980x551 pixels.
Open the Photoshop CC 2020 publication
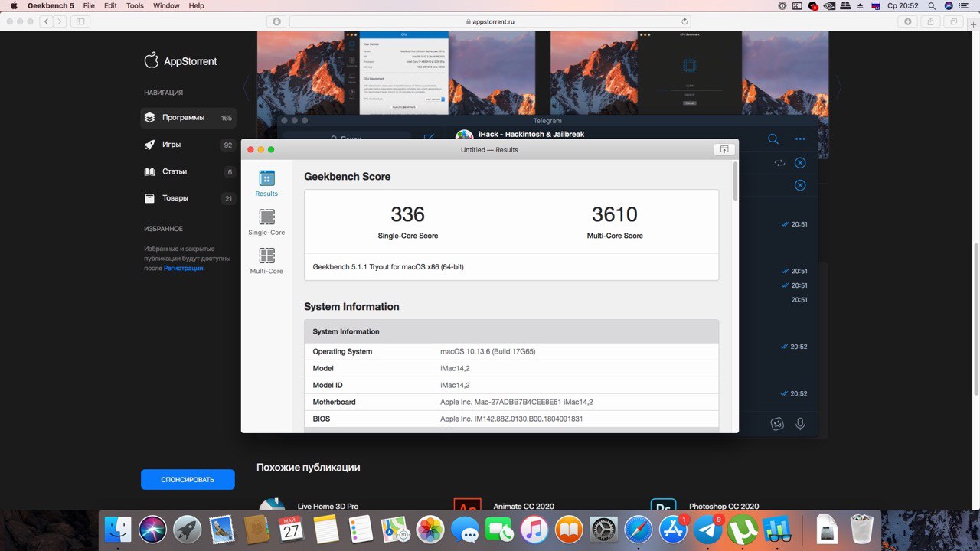pyautogui.click(x=724, y=507)
